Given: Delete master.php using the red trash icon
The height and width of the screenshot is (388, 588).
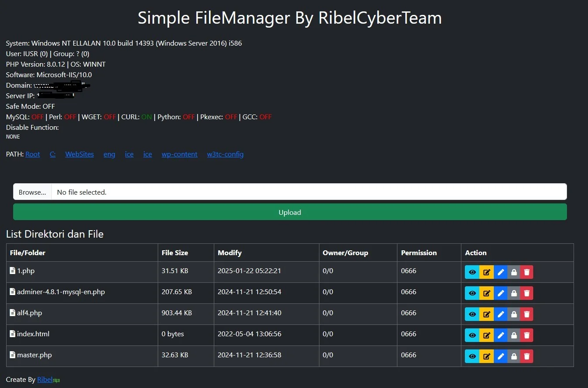Looking at the screenshot, I should click(x=526, y=356).
